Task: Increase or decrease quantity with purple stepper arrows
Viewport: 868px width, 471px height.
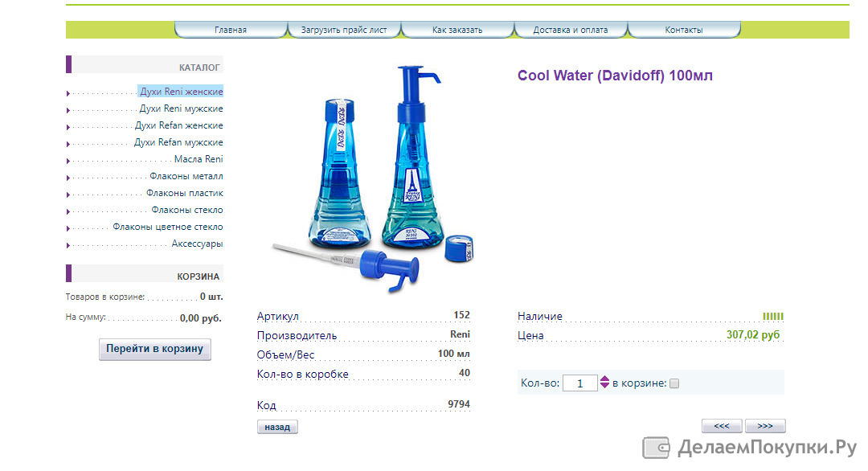Action: 604,382
